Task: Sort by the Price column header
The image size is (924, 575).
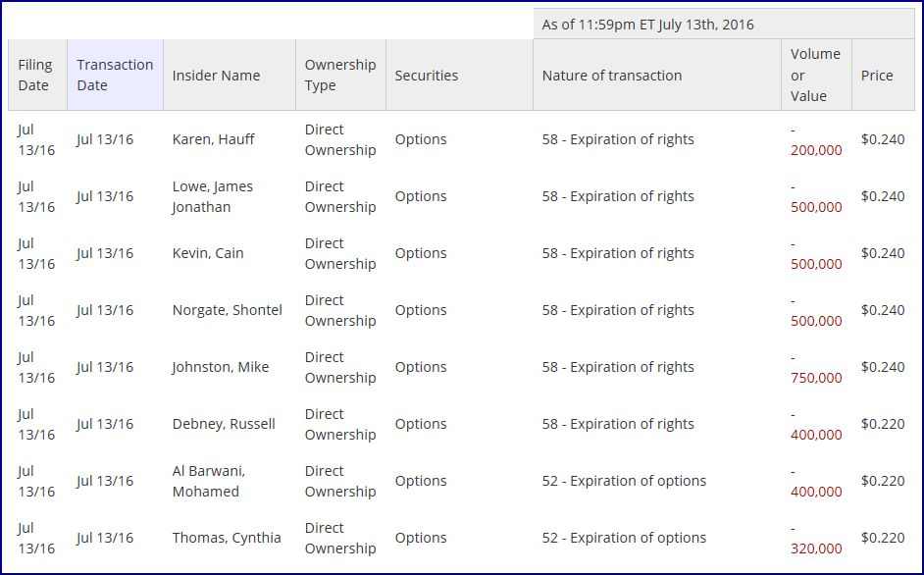Action: [877, 76]
